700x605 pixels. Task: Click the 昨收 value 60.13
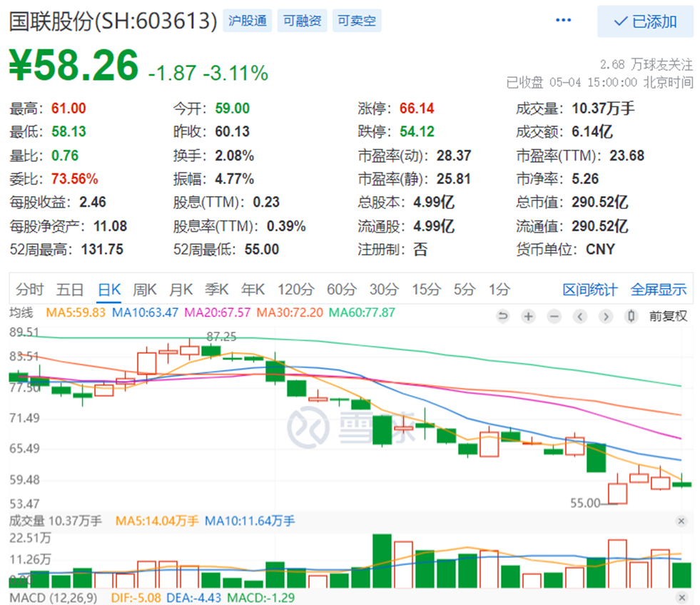tap(232, 132)
